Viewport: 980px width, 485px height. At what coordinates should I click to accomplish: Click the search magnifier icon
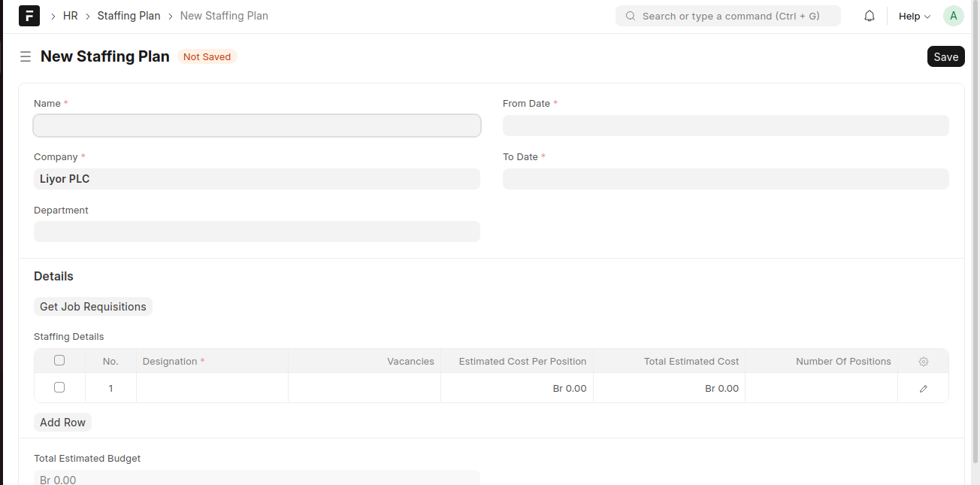630,16
